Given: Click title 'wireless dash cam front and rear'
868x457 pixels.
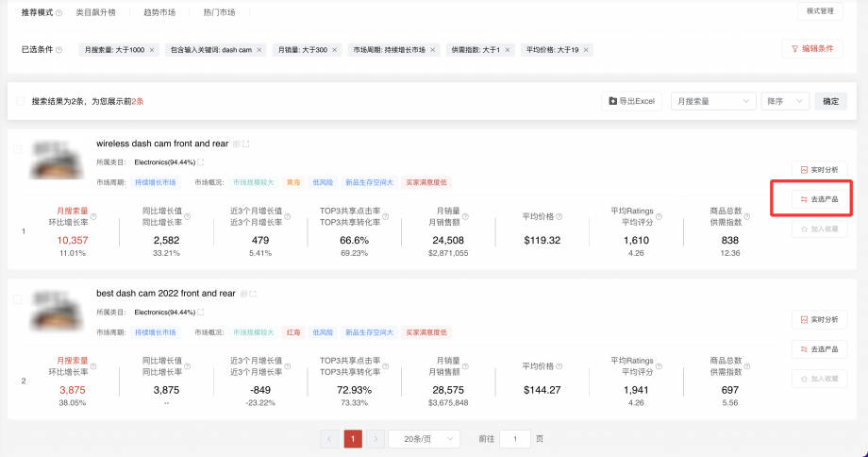Looking at the screenshot, I should pyautogui.click(x=162, y=144).
